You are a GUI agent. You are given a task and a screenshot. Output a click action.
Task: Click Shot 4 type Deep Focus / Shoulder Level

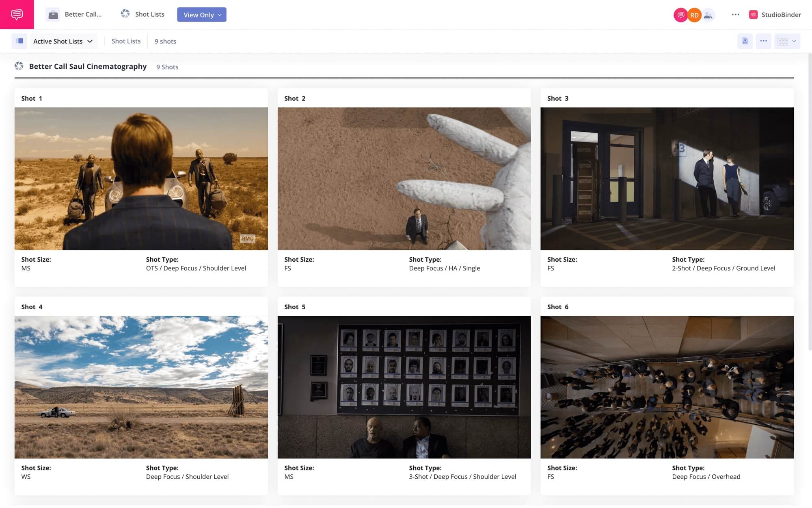pos(187,477)
